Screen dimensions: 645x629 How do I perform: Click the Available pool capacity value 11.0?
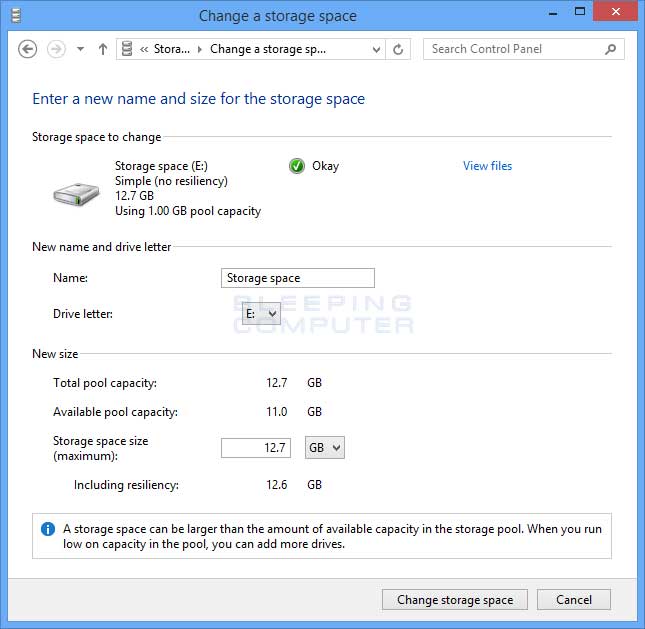tap(276, 412)
